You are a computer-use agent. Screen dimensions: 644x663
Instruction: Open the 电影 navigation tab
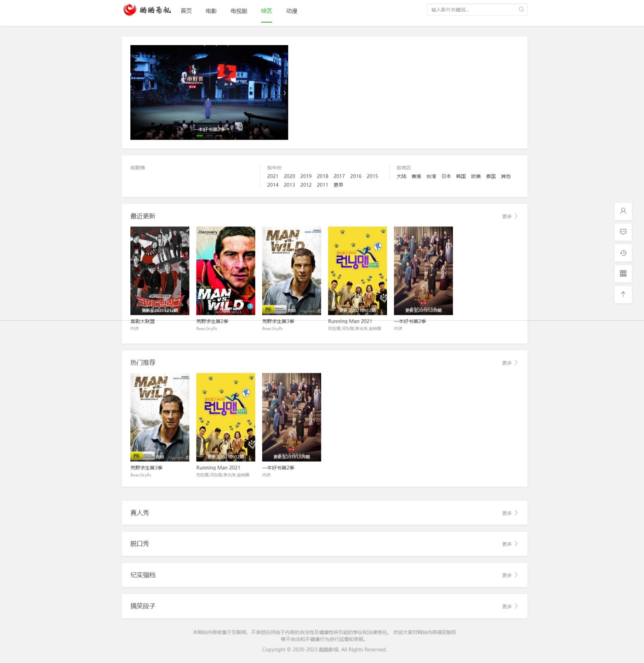pyautogui.click(x=211, y=11)
